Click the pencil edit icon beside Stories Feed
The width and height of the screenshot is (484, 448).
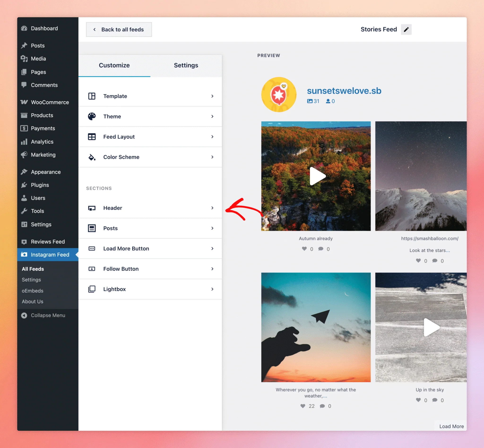click(406, 29)
